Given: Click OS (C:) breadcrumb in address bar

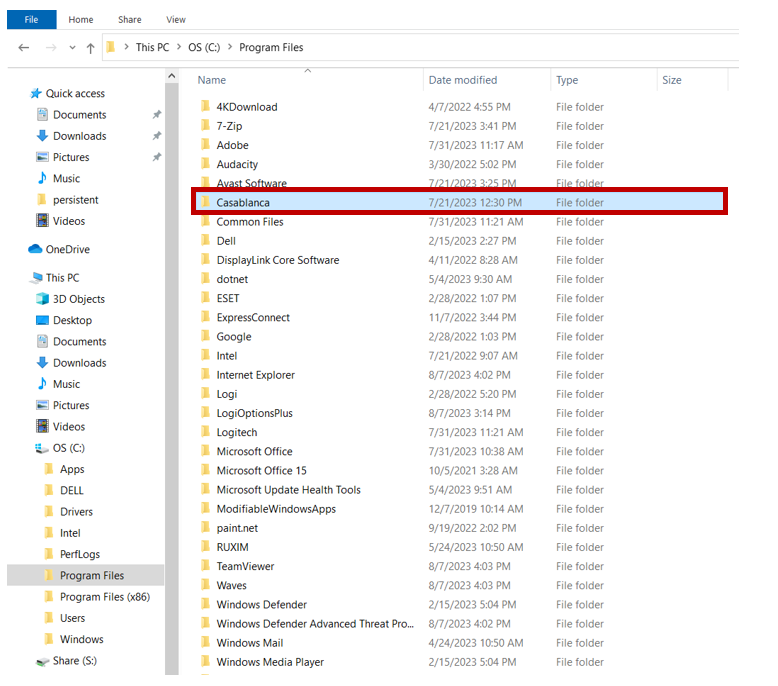Looking at the screenshot, I should tap(204, 47).
